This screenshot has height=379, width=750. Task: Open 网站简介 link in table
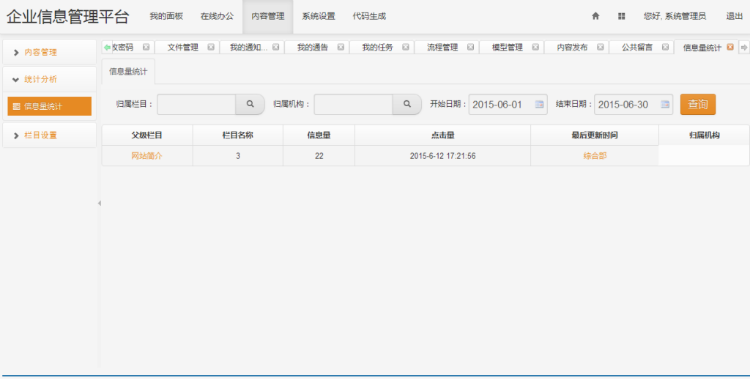pos(147,156)
